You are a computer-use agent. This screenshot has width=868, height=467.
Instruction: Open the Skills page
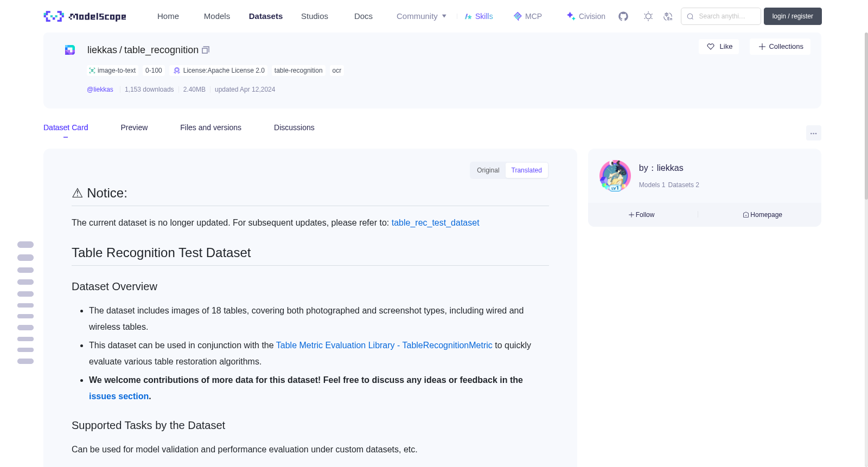(x=478, y=16)
